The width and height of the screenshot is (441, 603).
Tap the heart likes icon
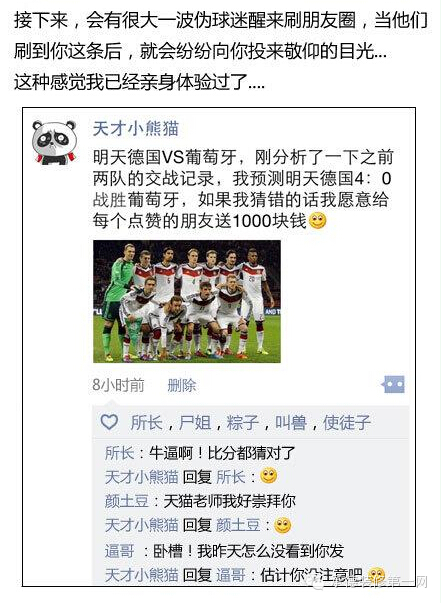point(109,422)
